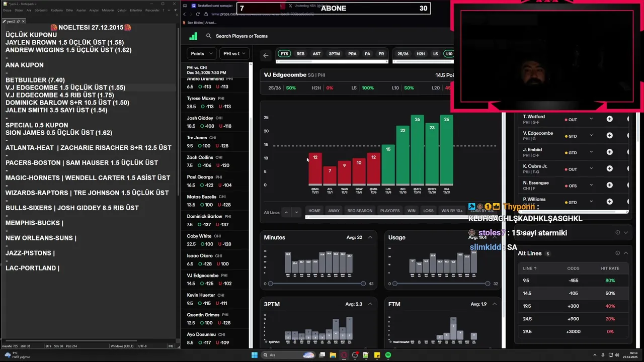Viewport: 644px width, 362px height.
Task: Click the browser reload button
Action: click(198, 14)
